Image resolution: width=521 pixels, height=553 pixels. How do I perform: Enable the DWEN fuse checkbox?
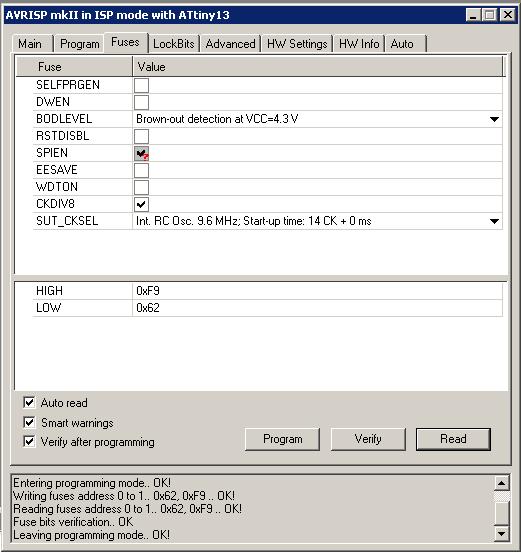pos(141,102)
